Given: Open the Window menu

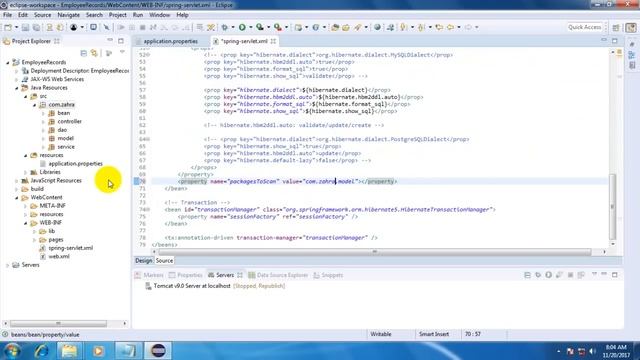Looking at the screenshot, I should point(160,15).
